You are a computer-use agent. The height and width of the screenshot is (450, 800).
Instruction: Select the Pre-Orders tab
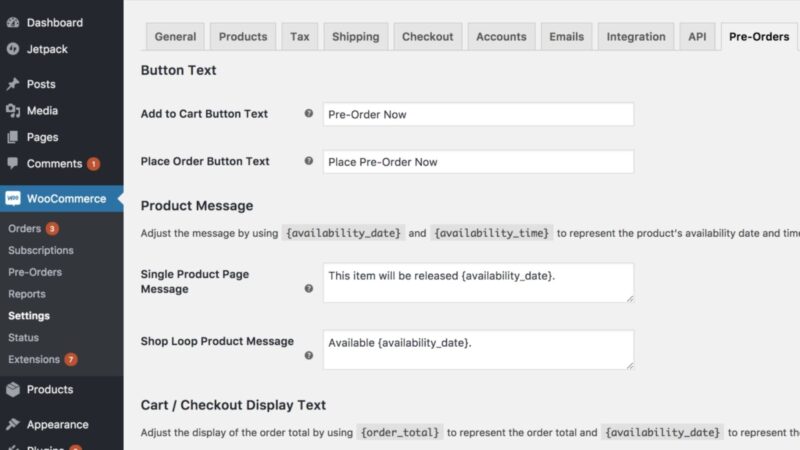pyautogui.click(x=759, y=37)
